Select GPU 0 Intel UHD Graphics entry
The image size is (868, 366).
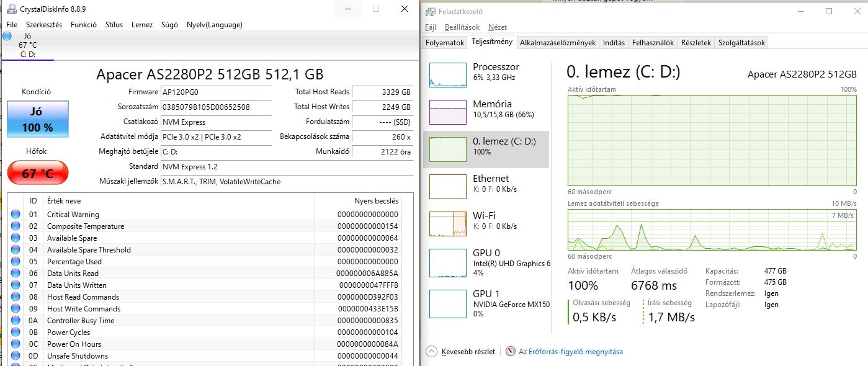pos(486,262)
